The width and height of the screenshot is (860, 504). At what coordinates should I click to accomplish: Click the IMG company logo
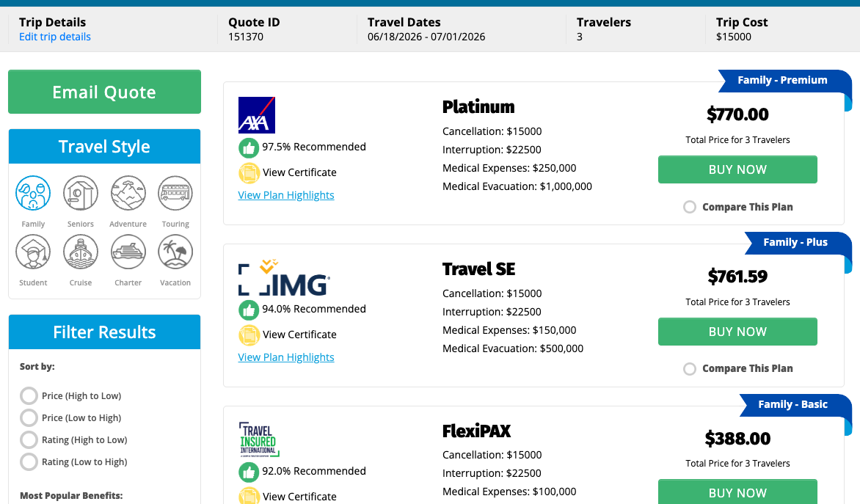coord(284,279)
